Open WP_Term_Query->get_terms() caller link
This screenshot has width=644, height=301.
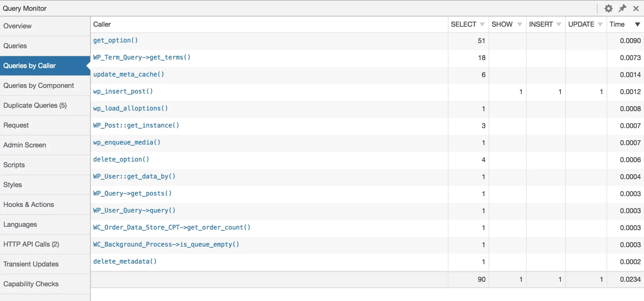coord(142,58)
